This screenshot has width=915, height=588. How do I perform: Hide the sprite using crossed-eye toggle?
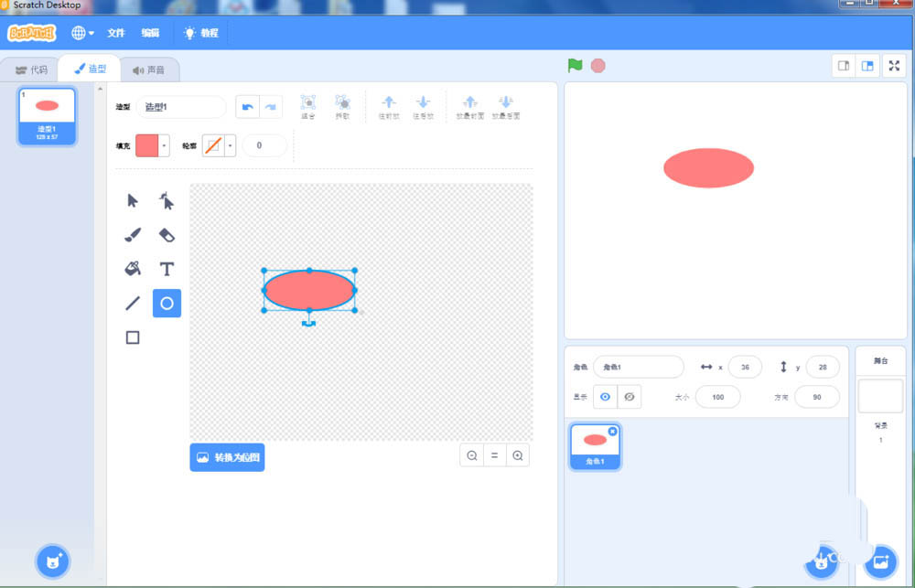[627, 396]
